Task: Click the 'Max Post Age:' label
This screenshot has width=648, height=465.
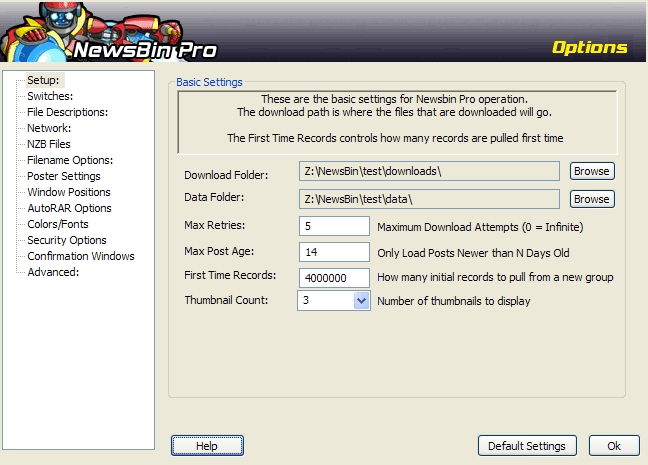Action: click(219, 251)
